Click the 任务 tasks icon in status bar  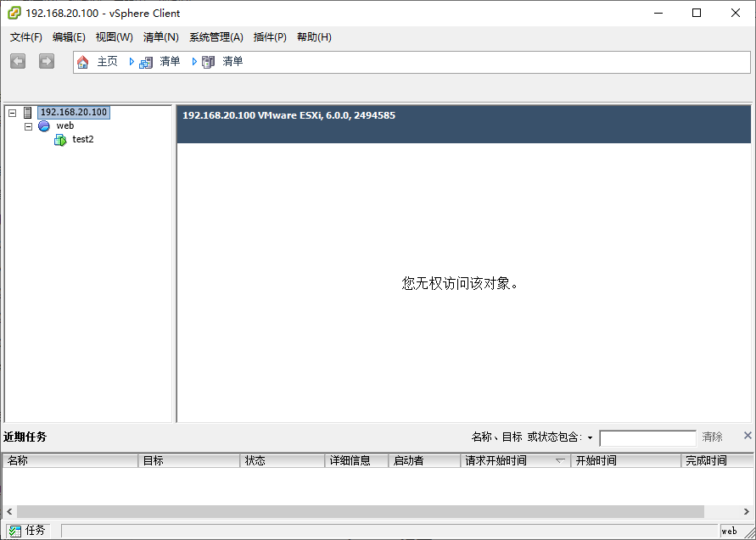[15, 531]
